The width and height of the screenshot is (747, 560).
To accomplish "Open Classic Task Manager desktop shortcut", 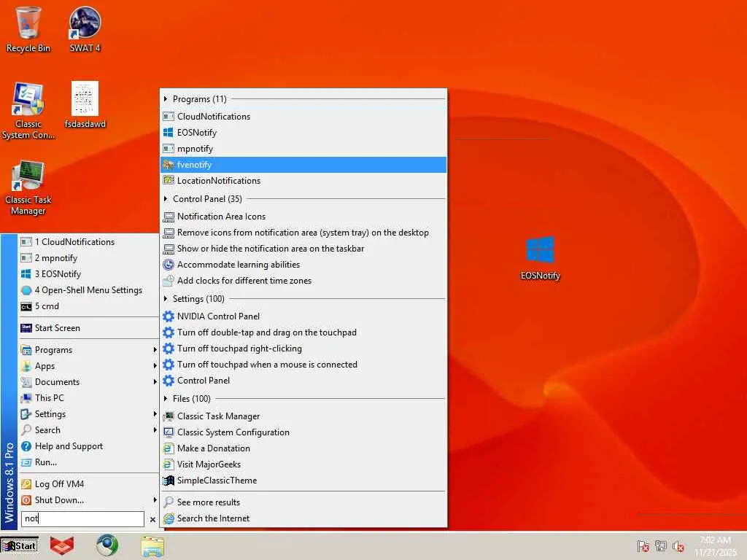I will tap(28, 187).
